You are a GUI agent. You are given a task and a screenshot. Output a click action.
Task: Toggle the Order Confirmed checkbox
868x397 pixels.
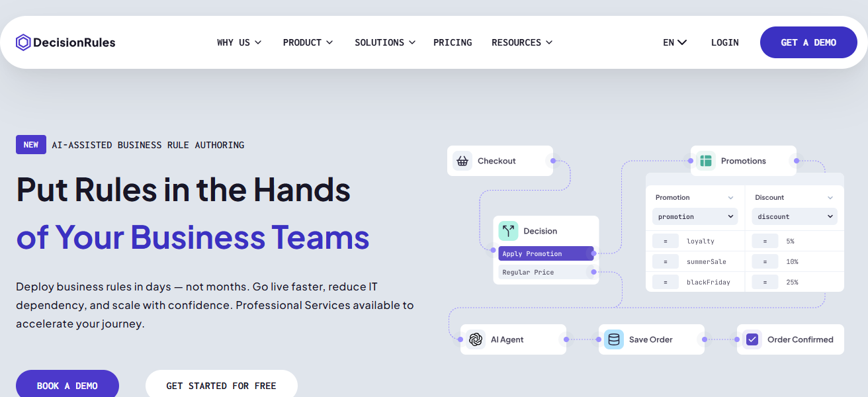coord(752,339)
